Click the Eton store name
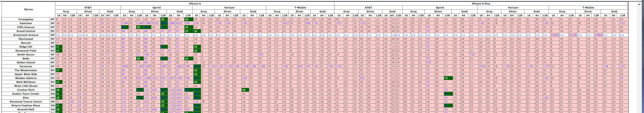Image resolution: width=644 pixels, height=113 pixels. [26, 98]
